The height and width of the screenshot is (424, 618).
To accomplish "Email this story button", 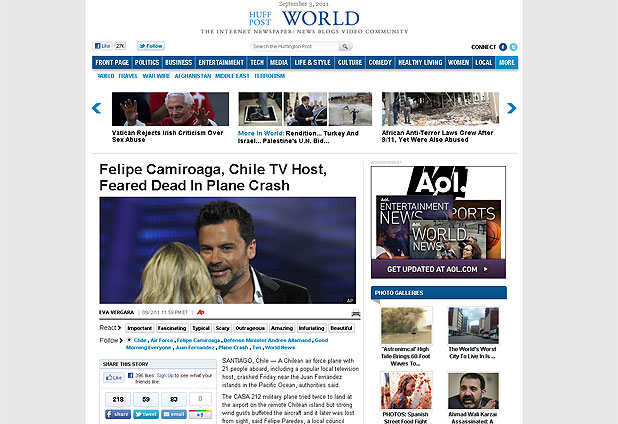I will tap(174, 414).
